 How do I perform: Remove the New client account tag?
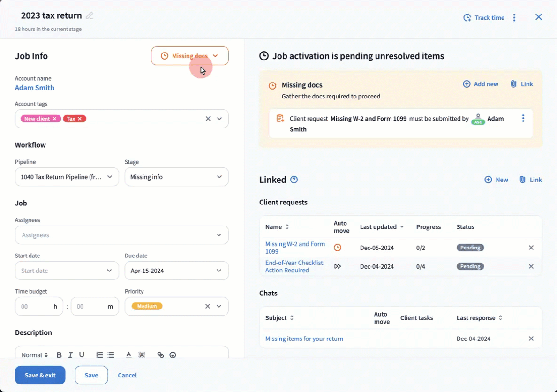[54, 119]
